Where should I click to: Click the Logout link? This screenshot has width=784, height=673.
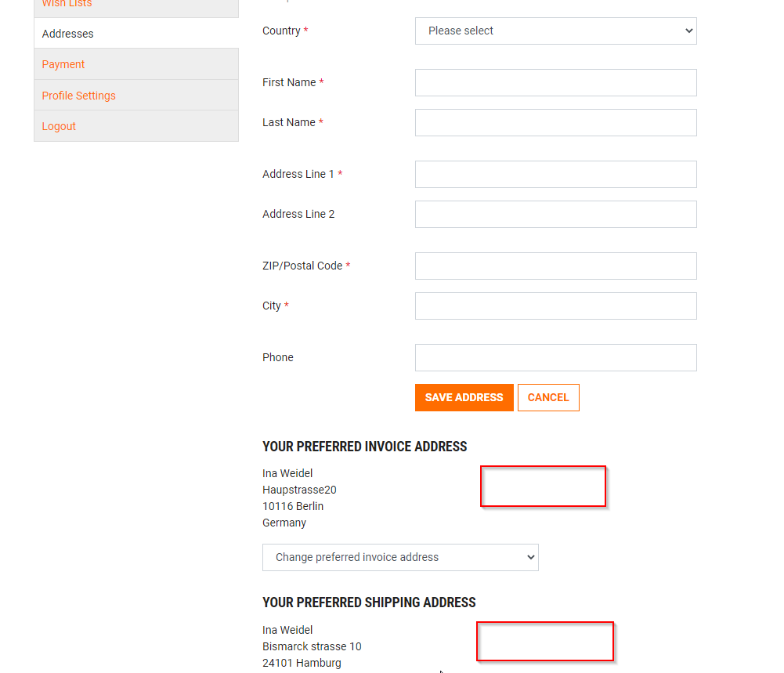coord(58,126)
